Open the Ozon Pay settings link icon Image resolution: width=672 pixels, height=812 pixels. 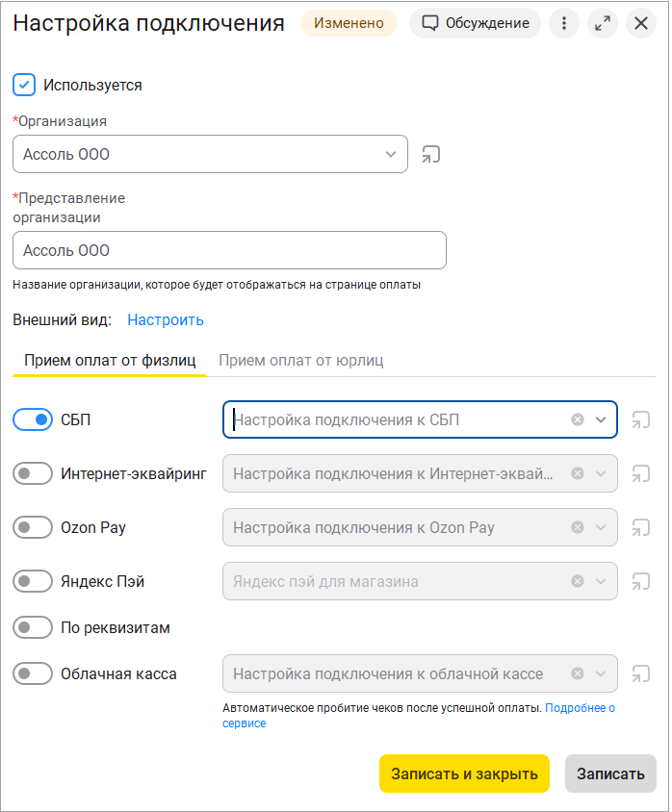click(641, 527)
